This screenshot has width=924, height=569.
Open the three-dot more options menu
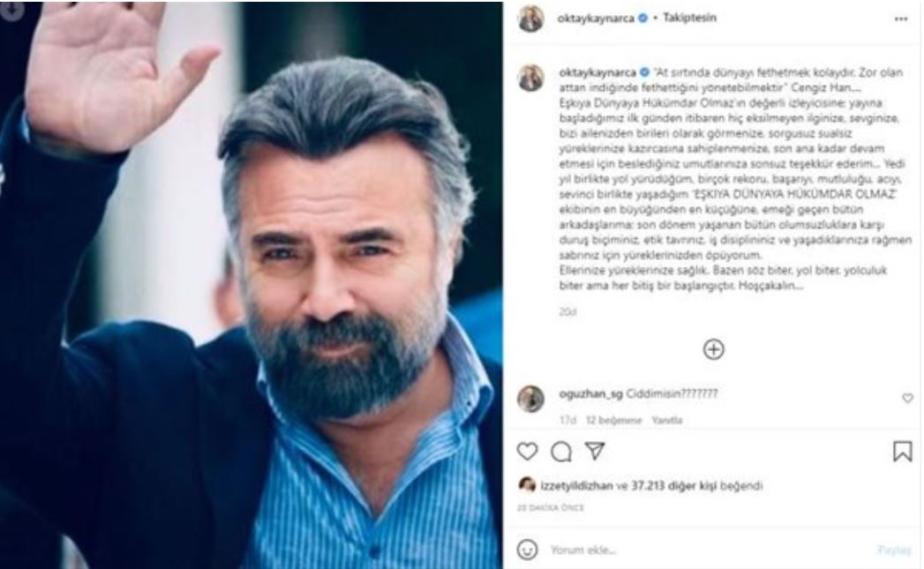point(900,19)
